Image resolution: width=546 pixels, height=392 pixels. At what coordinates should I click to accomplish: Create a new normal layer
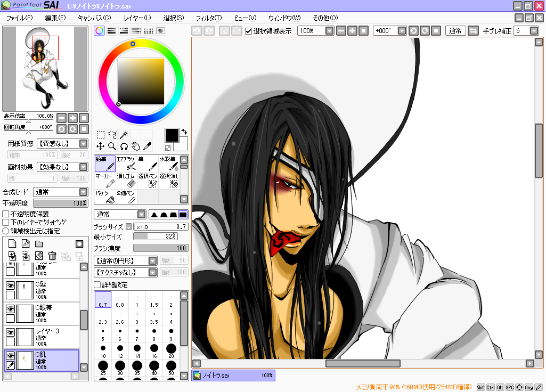12,244
